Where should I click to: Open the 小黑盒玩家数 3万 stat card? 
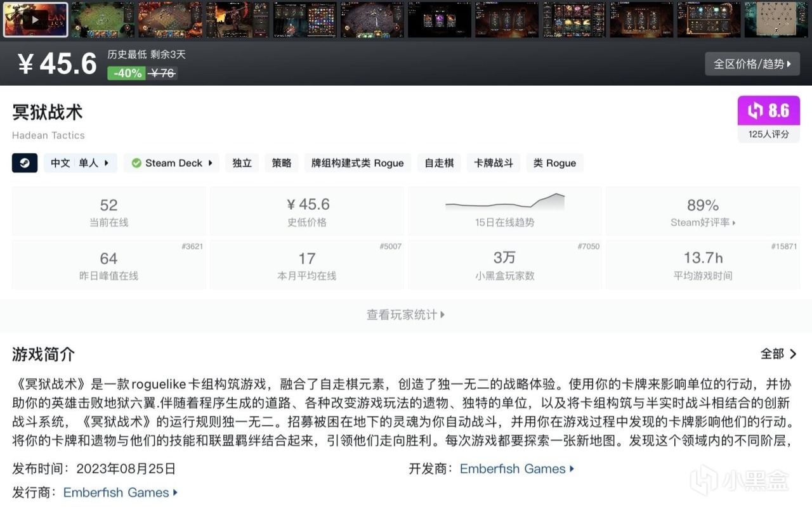point(505,265)
